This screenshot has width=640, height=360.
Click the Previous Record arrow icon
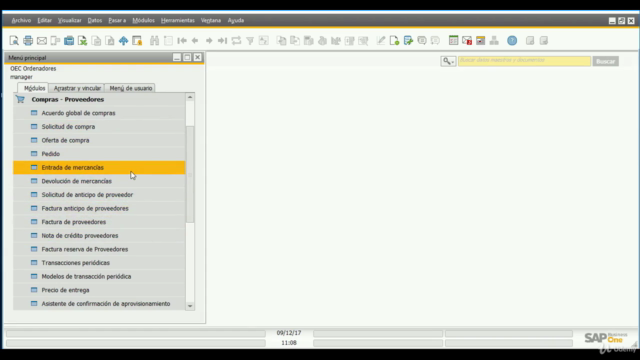point(195,40)
